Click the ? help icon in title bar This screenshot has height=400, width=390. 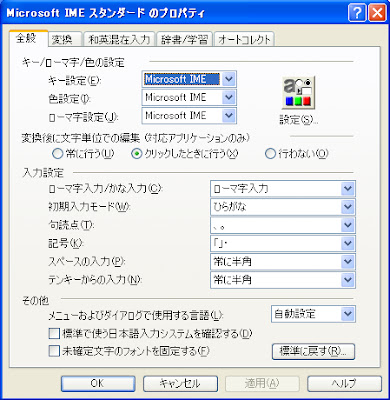(x=357, y=13)
